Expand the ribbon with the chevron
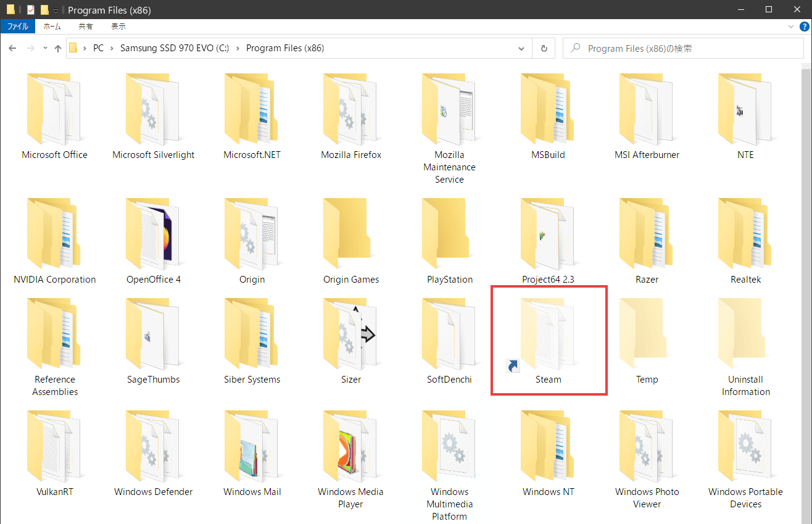This screenshot has width=812, height=524. click(x=792, y=27)
